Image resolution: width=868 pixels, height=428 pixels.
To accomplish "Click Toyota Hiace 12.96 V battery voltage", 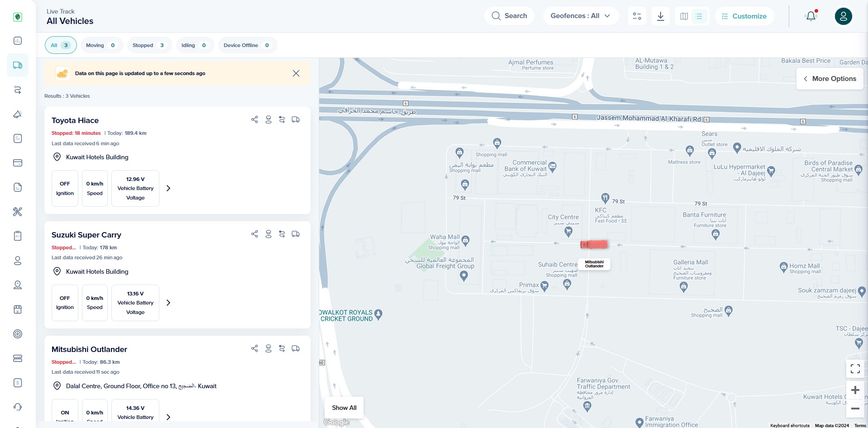I will coord(135,188).
